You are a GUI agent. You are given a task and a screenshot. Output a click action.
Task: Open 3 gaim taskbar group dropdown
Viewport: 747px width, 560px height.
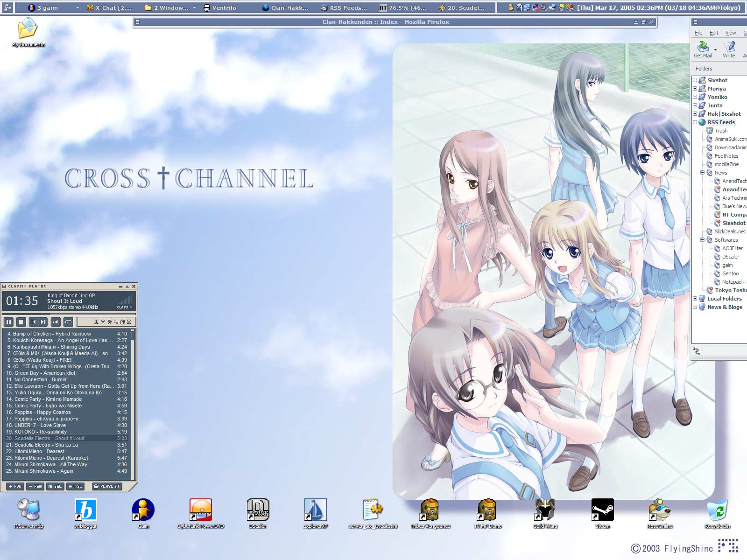[78, 7]
